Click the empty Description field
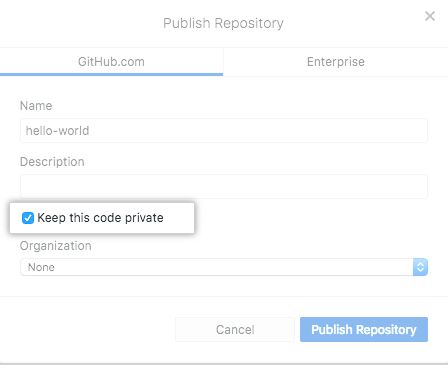 pyautogui.click(x=224, y=186)
